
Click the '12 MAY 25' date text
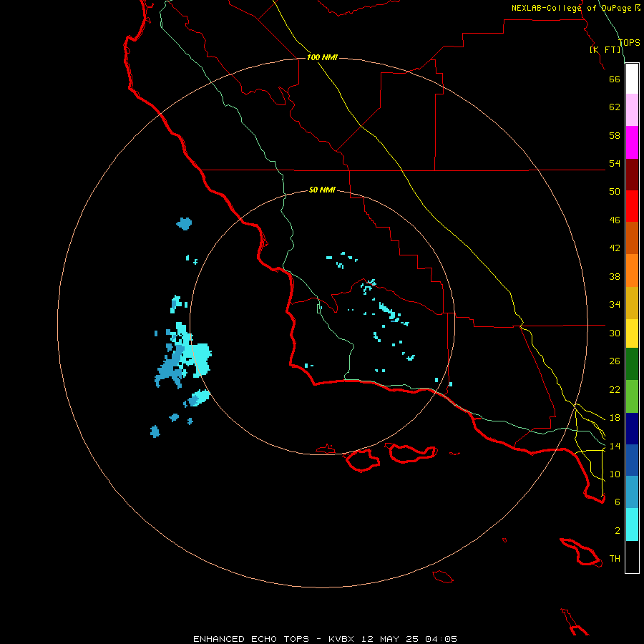click(390, 639)
